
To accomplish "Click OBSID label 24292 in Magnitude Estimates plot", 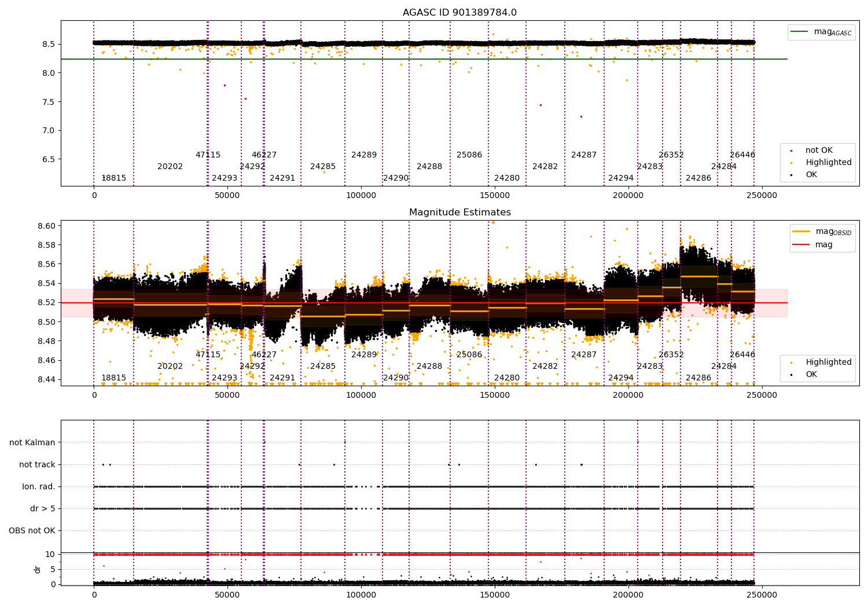I will (x=252, y=367).
